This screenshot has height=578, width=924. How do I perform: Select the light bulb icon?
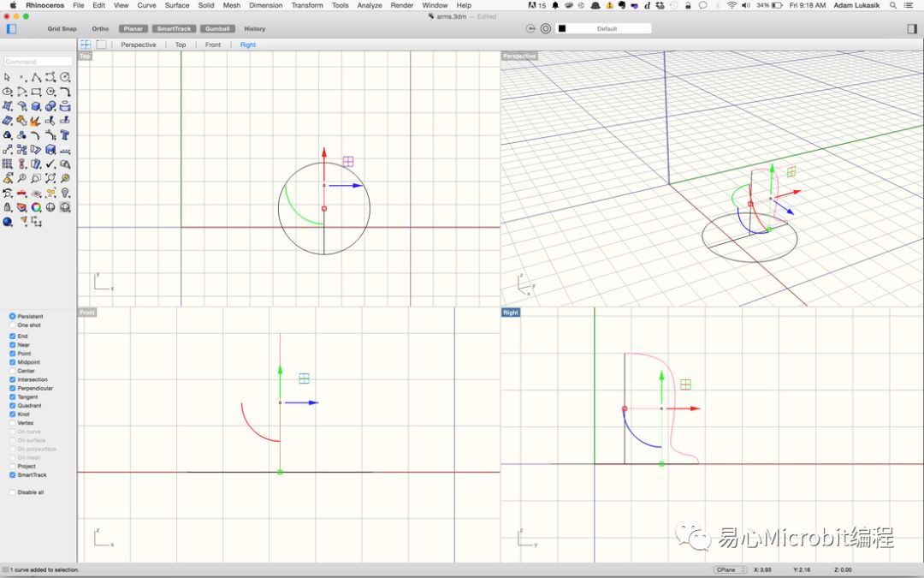(x=65, y=193)
